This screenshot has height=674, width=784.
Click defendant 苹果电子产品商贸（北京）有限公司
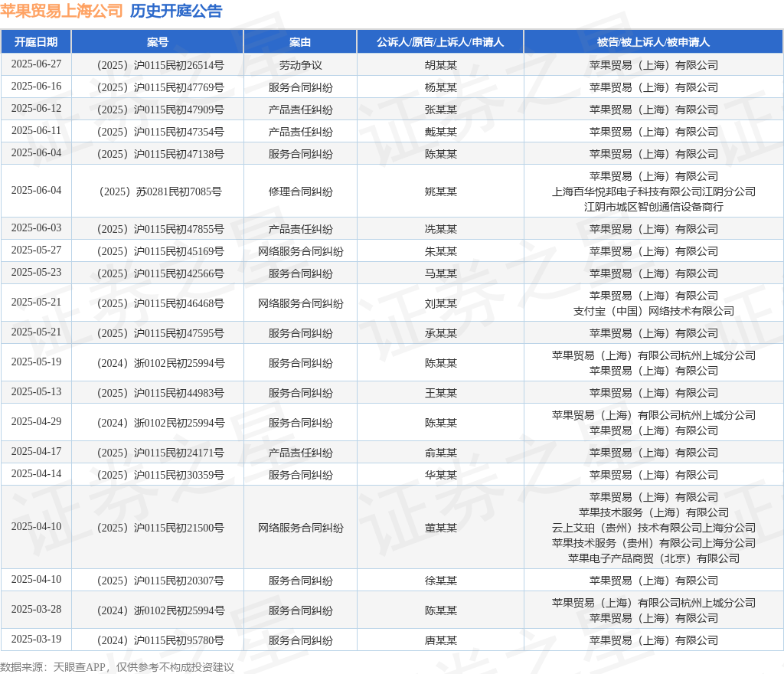[654, 558]
